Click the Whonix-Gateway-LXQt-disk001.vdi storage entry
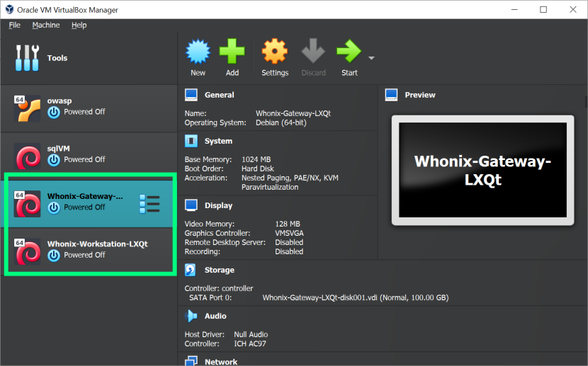The width and height of the screenshot is (588, 366). point(356,298)
